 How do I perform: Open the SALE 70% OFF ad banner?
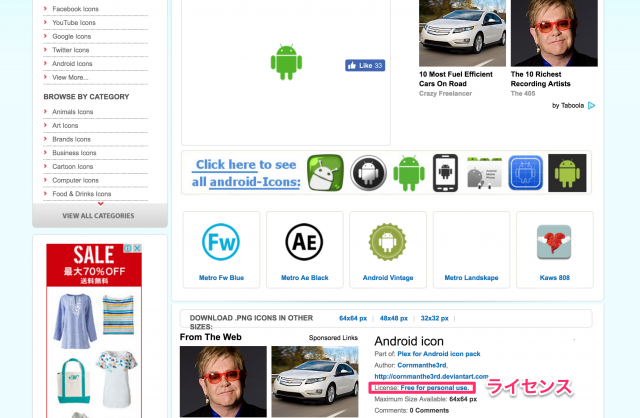94,265
